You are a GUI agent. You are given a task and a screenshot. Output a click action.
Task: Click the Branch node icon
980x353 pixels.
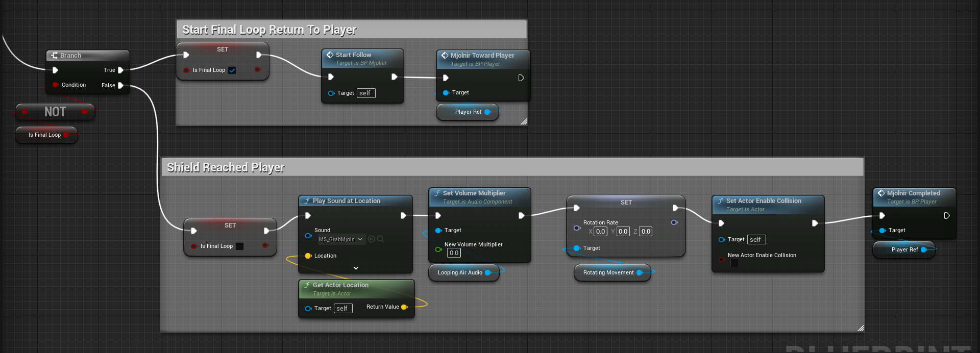pyautogui.click(x=54, y=55)
